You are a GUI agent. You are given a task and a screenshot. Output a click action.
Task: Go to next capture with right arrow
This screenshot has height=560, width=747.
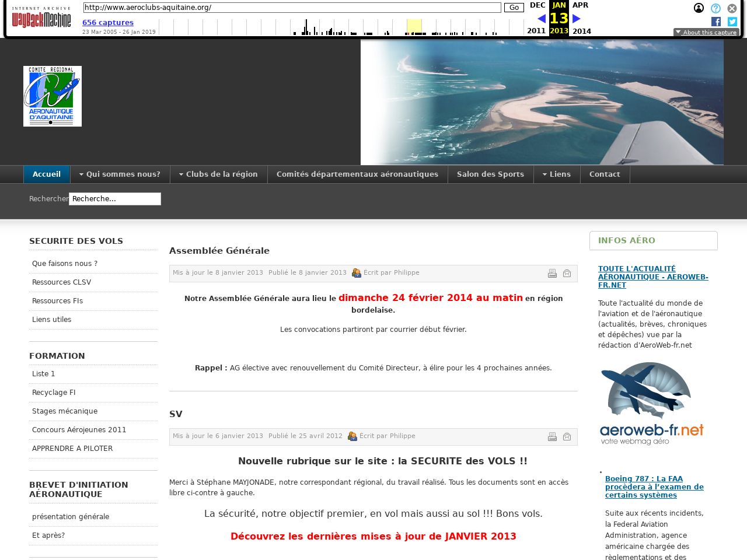(x=577, y=19)
